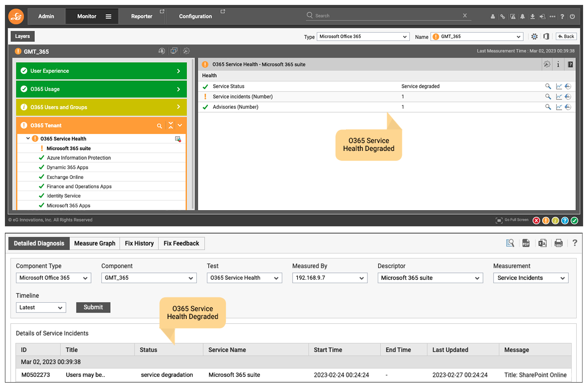Click the Back button
The width and height of the screenshot is (588, 389).
click(566, 37)
